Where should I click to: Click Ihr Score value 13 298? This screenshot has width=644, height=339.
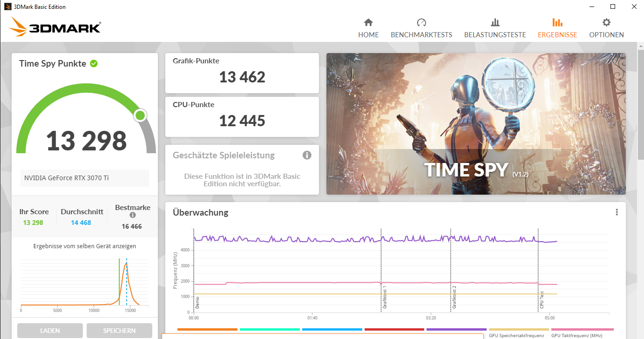pyautogui.click(x=33, y=223)
